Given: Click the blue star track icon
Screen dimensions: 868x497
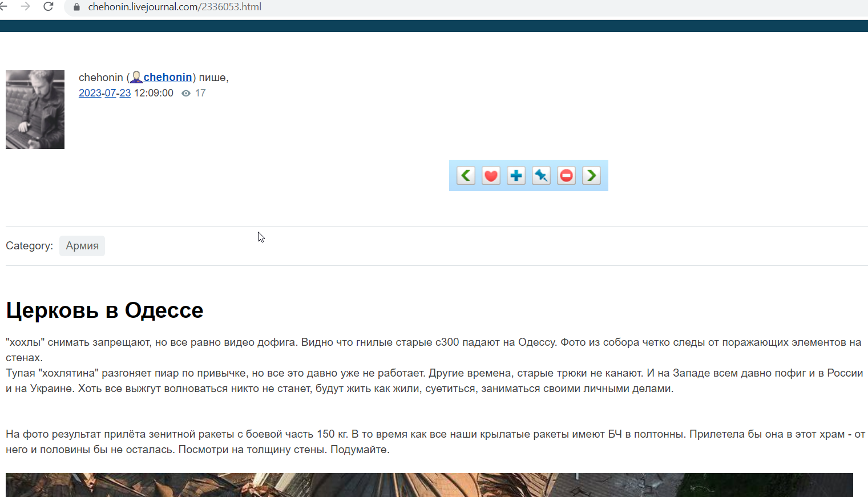Looking at the screenshot, I should [541, 175].
